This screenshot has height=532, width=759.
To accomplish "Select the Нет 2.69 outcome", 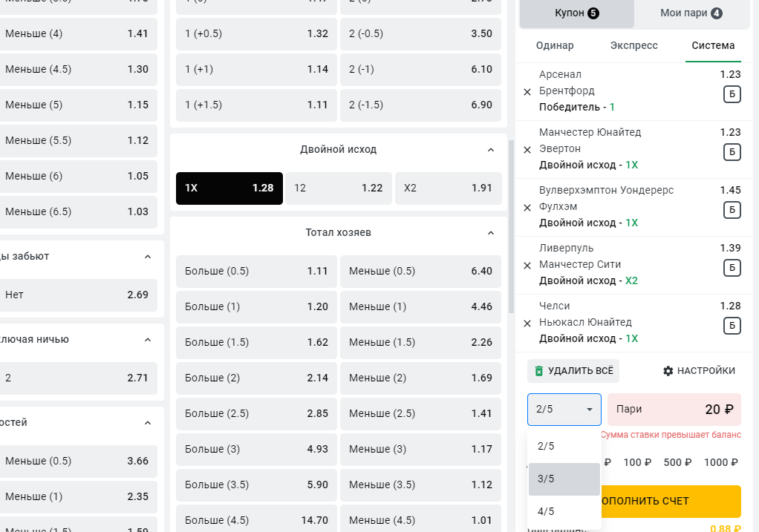I will (x=77, y=295).
